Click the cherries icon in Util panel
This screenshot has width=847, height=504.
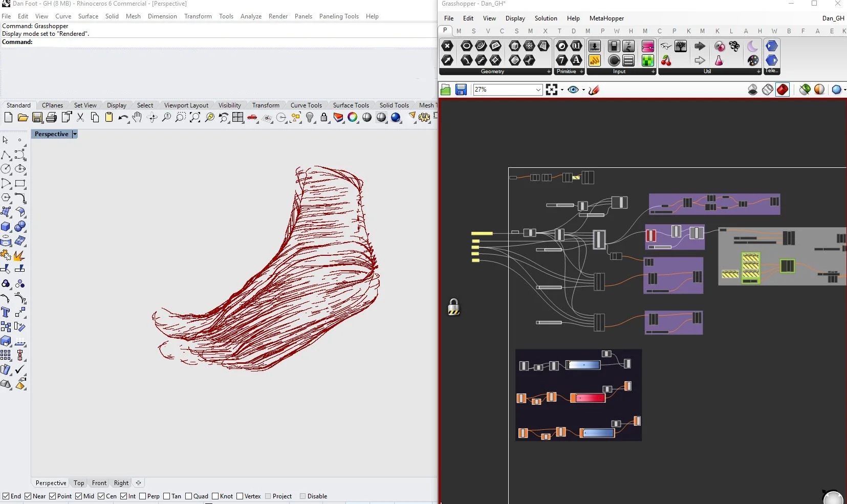pos(666,61)
